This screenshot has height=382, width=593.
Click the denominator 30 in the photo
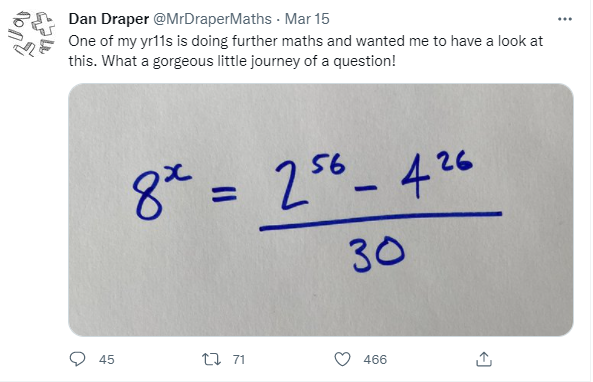point(378,253)
